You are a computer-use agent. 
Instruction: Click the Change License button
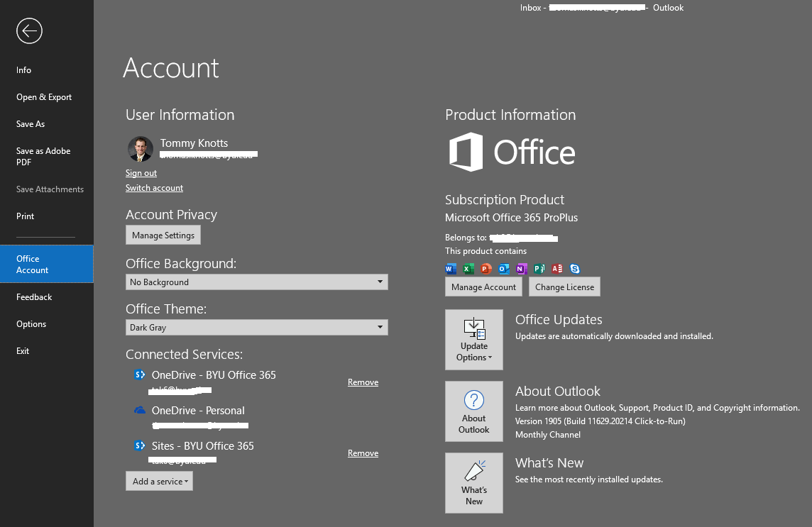(564, 287)
